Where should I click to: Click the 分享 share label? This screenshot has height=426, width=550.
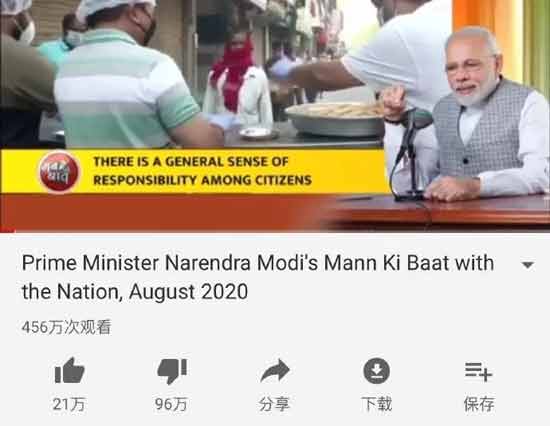(274, 404)
